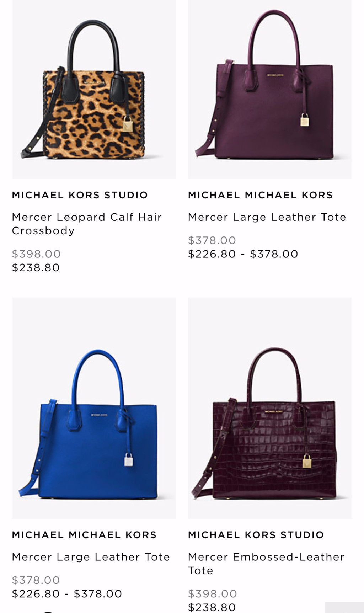Click $378.00 original price under blue tote
The image size is (364, 613).
click(36, 580)
